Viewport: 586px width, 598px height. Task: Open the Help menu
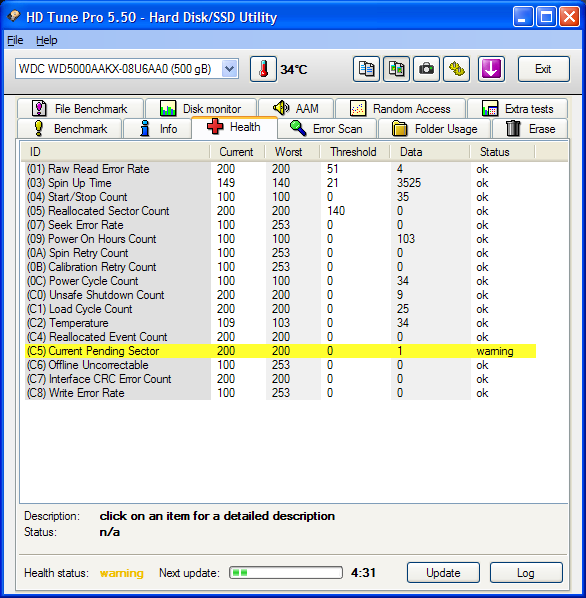click(47, 40)
